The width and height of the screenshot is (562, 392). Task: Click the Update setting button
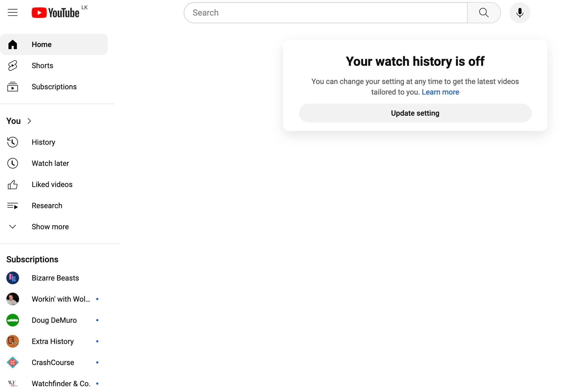[415, 113]
